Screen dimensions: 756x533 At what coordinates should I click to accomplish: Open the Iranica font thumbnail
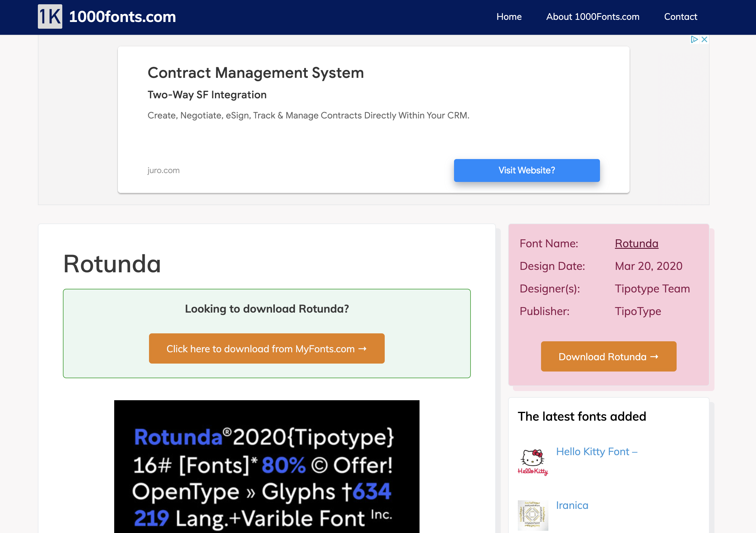(x=533, y=515)
